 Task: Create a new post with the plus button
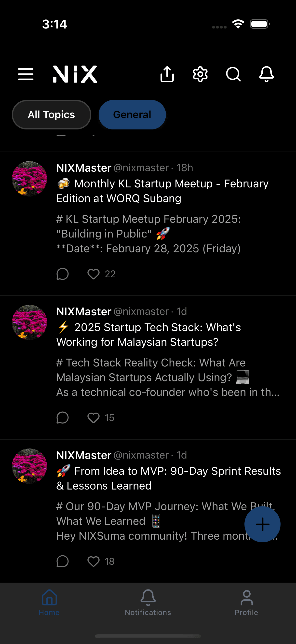[x=263, y=524]
